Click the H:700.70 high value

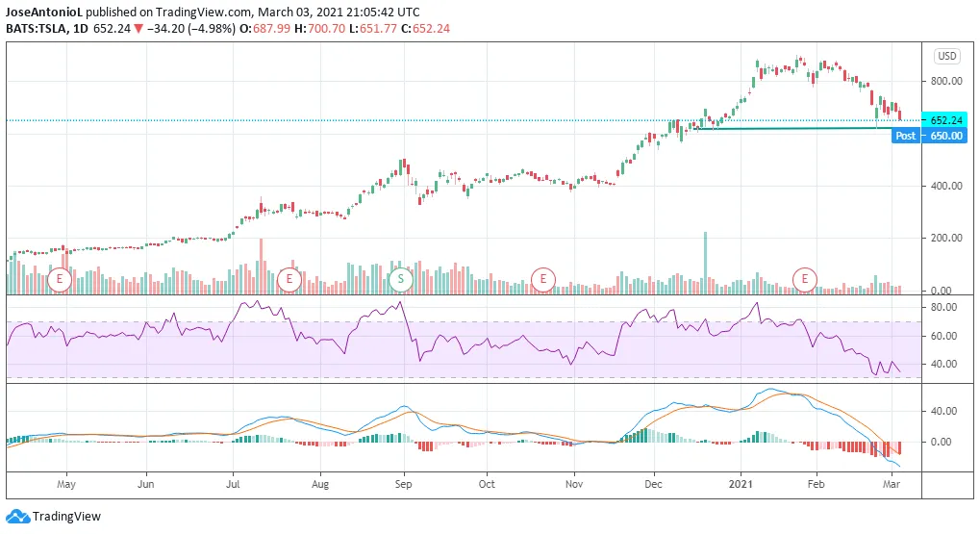(318, 29)
